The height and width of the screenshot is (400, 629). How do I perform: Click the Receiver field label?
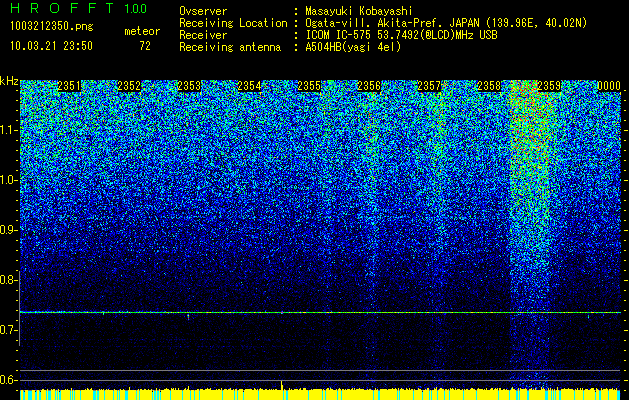click(203, 35)
